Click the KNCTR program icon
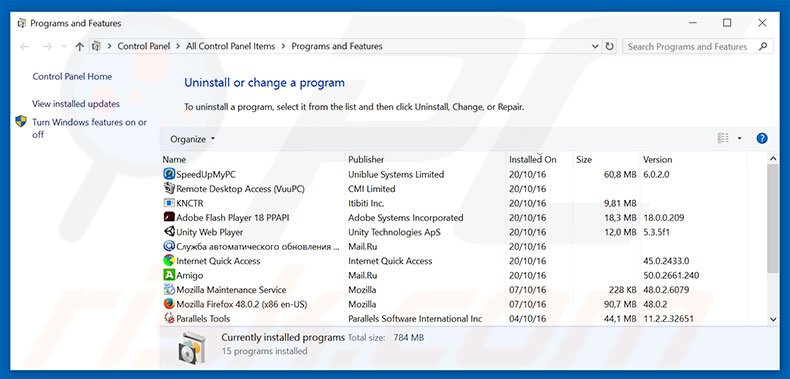Screen dimensions: 790x379 click(x=169, y=203)
